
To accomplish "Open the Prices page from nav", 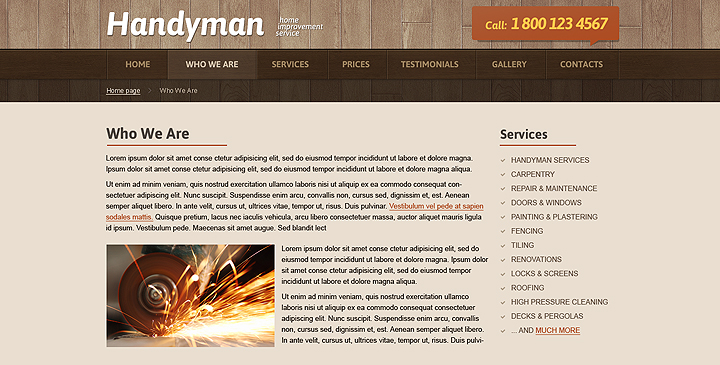I will point(356,64).
